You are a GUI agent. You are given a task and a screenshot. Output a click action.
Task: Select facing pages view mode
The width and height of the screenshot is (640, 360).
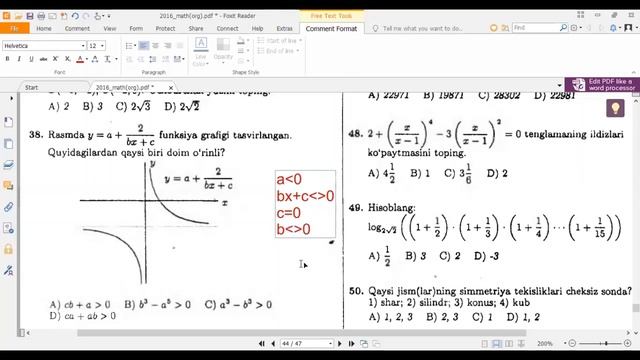point(509,344)
